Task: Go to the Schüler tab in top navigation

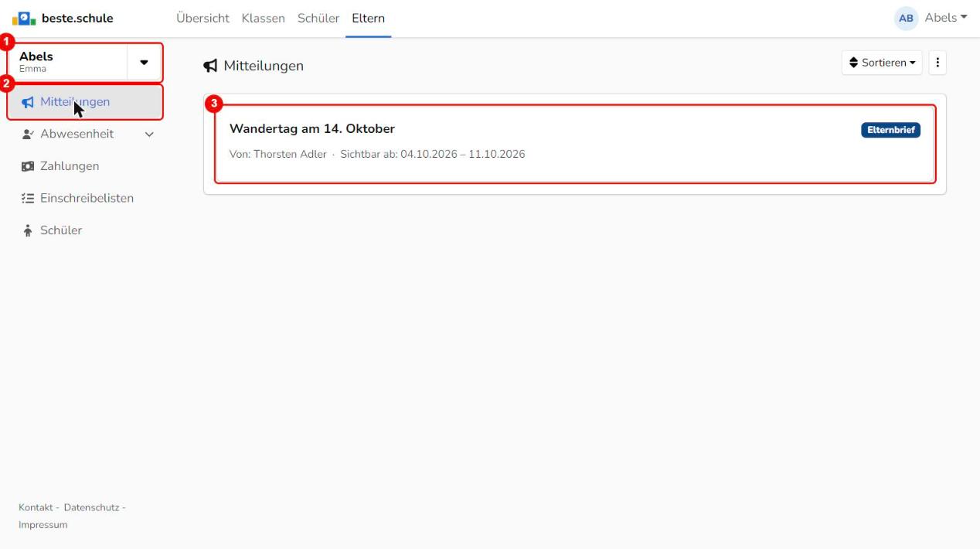Action: (x=318, y=18)
